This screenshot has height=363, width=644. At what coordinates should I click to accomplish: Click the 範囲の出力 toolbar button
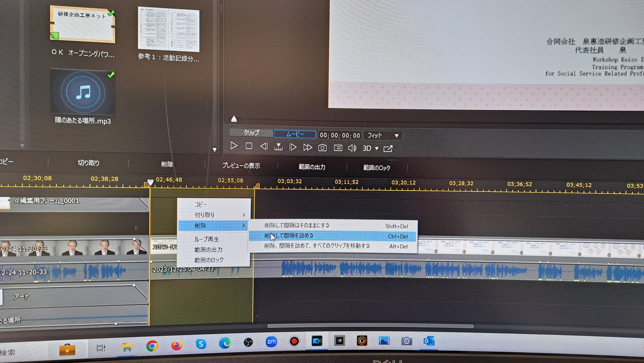312,167
